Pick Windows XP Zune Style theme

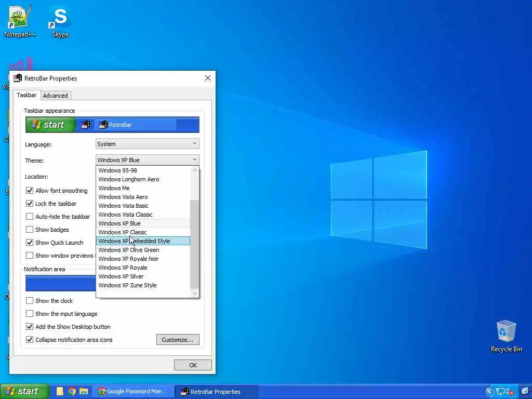143,285
